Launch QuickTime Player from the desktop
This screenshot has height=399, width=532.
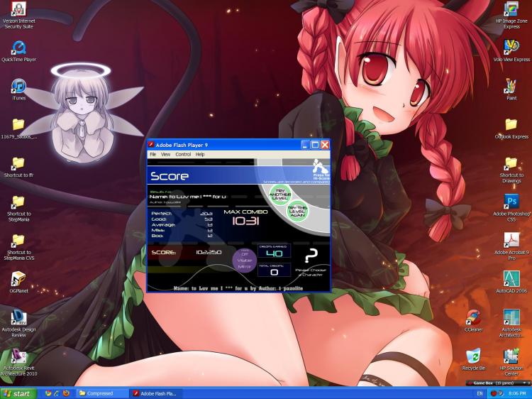point(18,52)
